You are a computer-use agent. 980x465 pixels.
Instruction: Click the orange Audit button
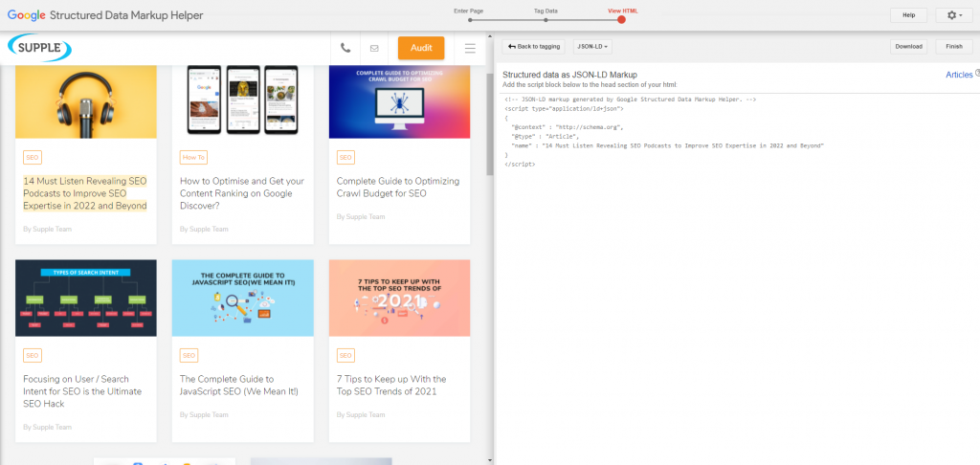[421, 48]
